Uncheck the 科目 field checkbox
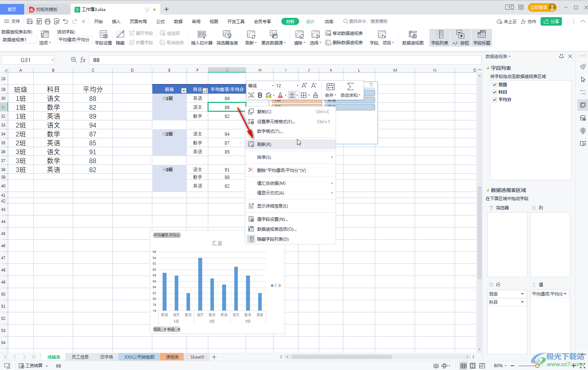Screen dimensions: 588x370 tap(495, 92)
